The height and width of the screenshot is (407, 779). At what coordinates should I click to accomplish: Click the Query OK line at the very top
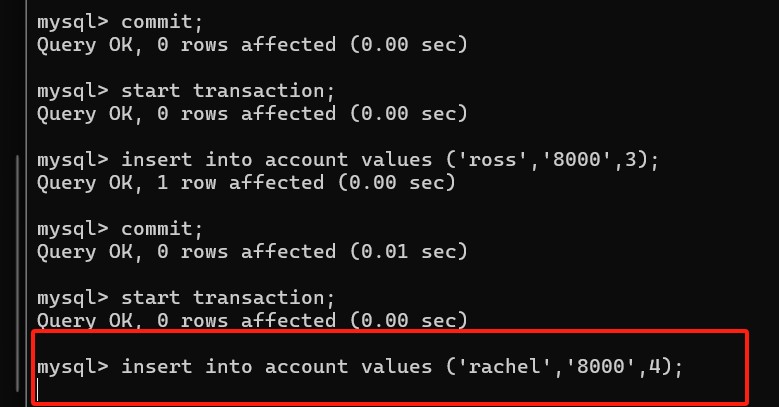pos(252,45)
